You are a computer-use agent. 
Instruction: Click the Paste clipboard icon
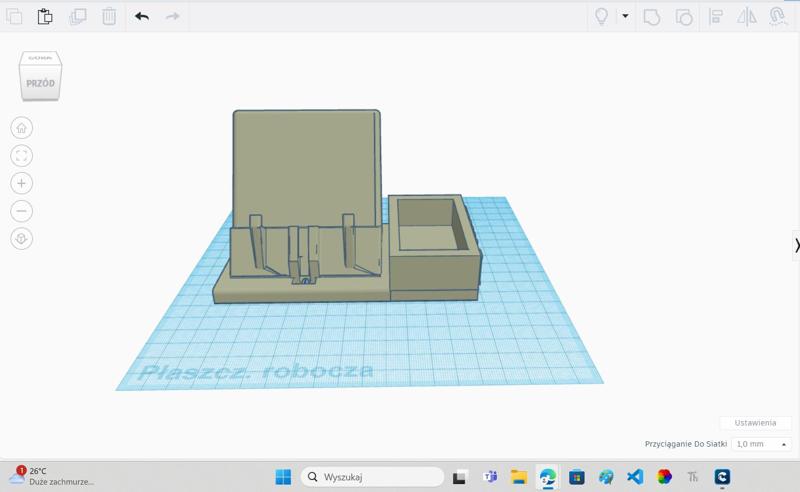45,16
